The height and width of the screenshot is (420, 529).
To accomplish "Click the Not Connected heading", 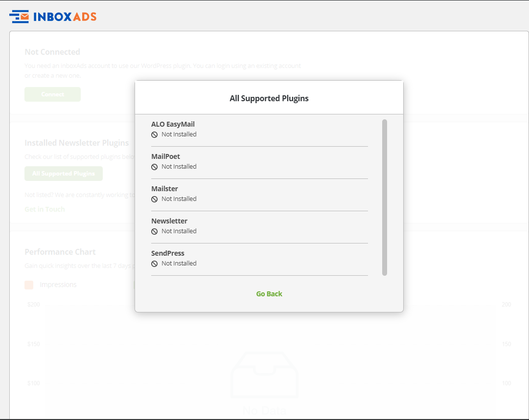I will tap(52, 52).
